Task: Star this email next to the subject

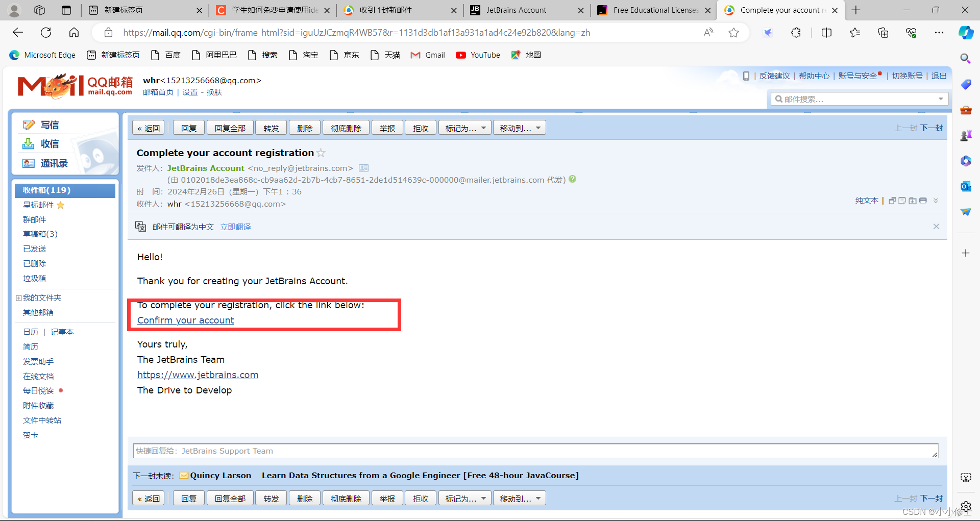Action: coord(321,153)
